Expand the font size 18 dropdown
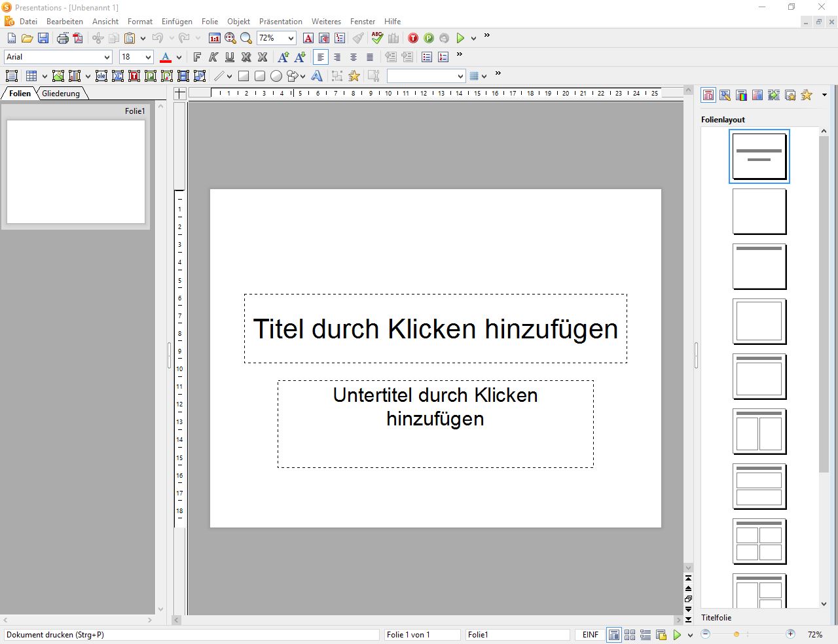Viewport: 838px width, 644px height. [x=148, y=58]
